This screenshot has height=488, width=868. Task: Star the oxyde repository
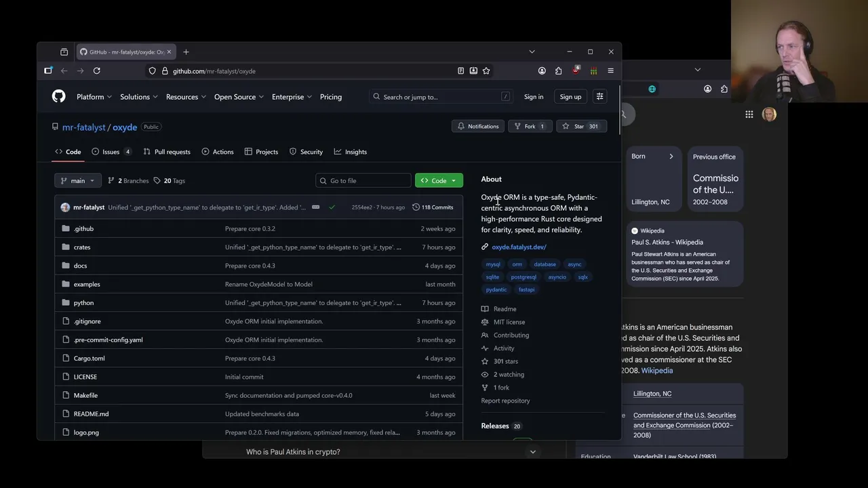(582, 126)
